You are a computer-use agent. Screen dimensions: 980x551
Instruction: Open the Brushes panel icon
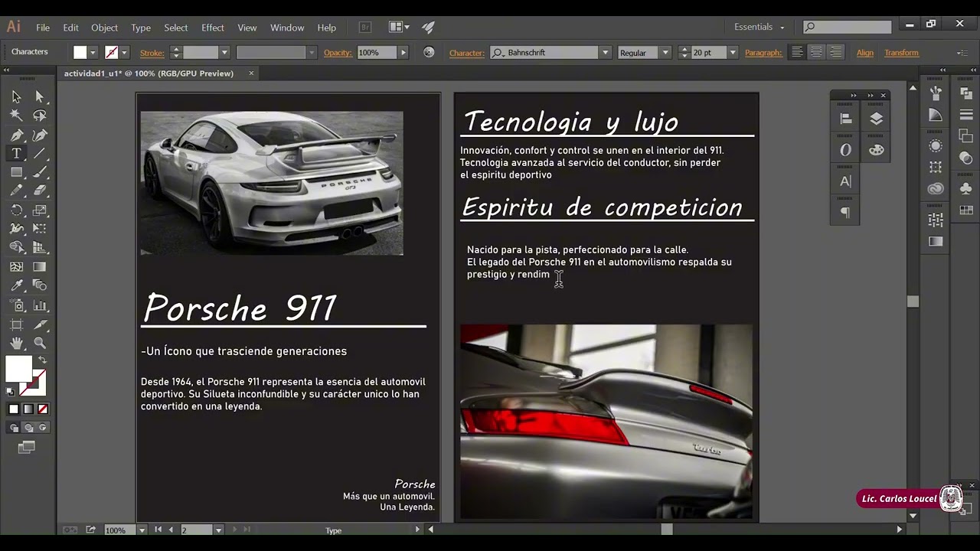pyautogui.click(x=936, y=93)
